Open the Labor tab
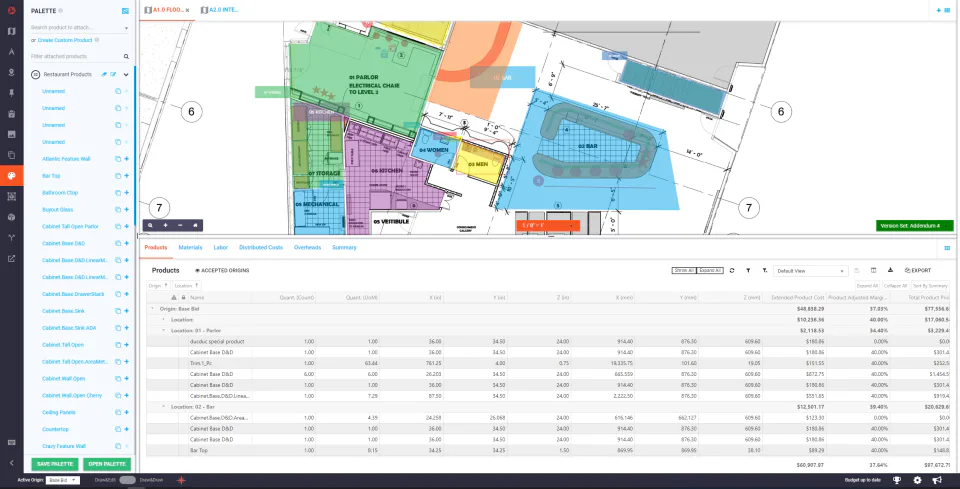The image size is (960, 489). [220, 247]
